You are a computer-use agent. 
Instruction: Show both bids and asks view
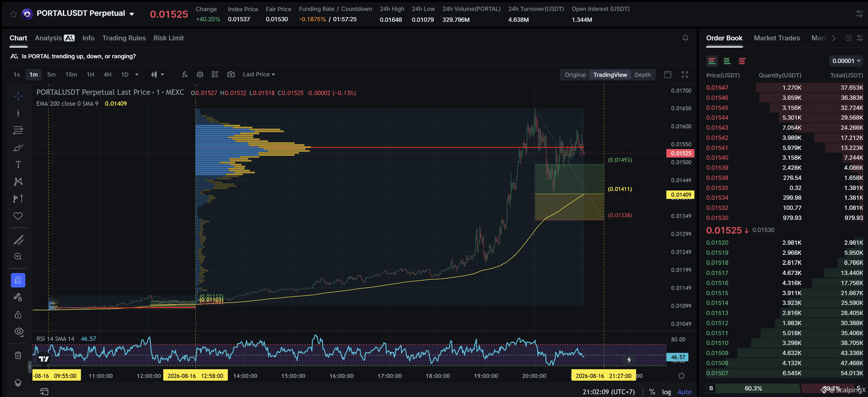712,61
